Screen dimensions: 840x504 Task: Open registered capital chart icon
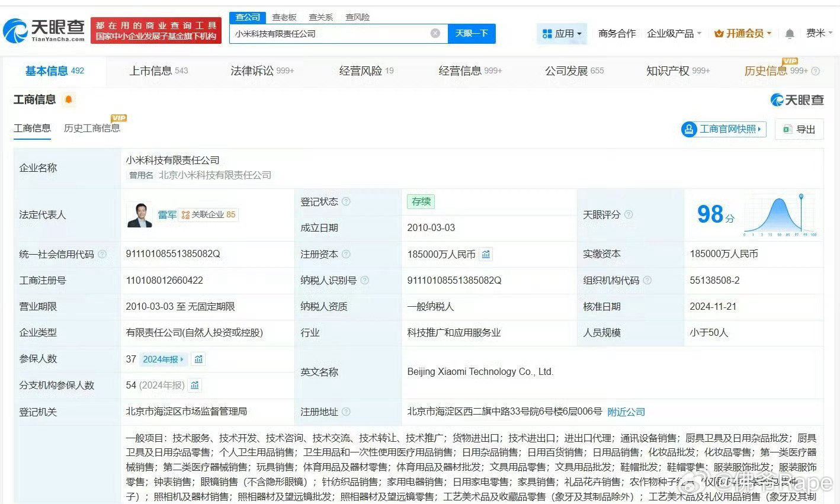click(x=486, y=254)
